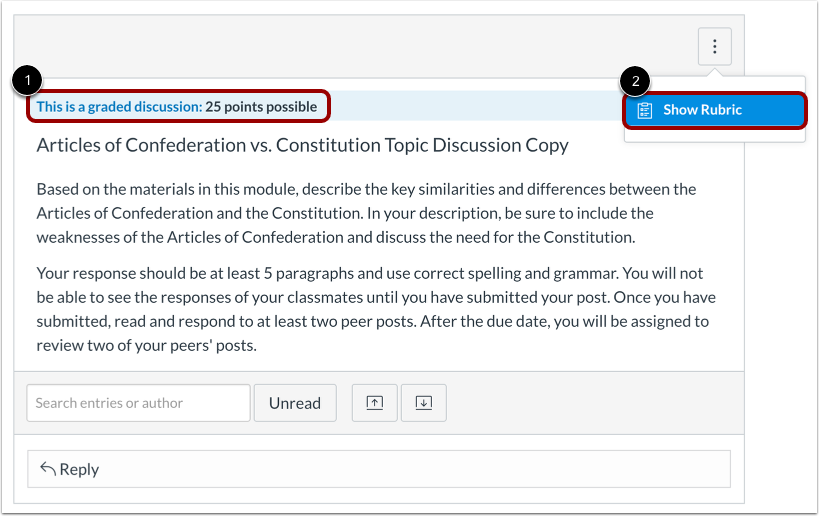Click the paragraph starting "Your response should"
This screenshot has width=819, height=516.
coord(376,309)
